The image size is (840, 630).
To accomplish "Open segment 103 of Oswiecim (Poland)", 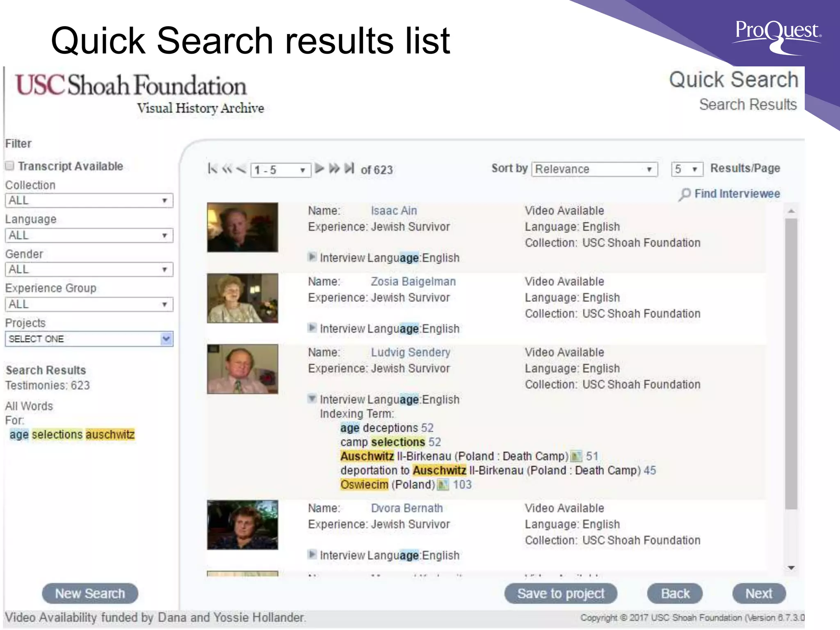I will pyautogui.click(x=462, y=485).
